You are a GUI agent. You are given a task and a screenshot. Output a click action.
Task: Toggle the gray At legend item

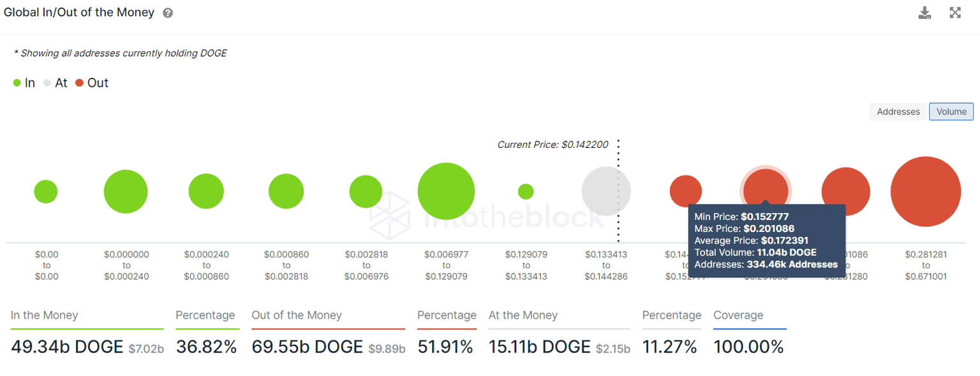[55, 83]
